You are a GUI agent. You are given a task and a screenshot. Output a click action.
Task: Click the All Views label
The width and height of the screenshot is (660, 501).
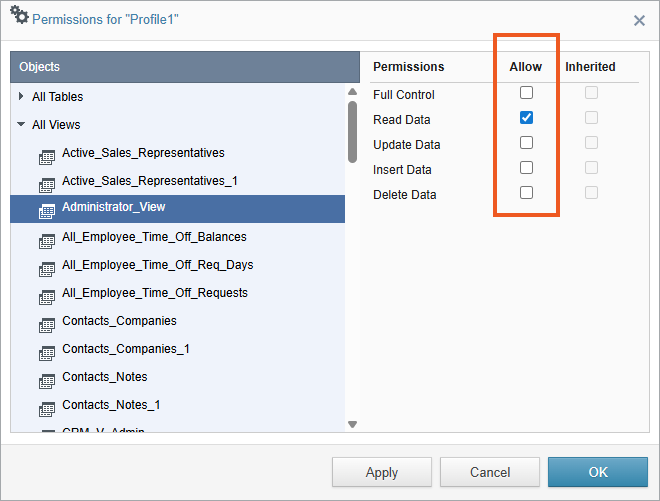(56, 125)
